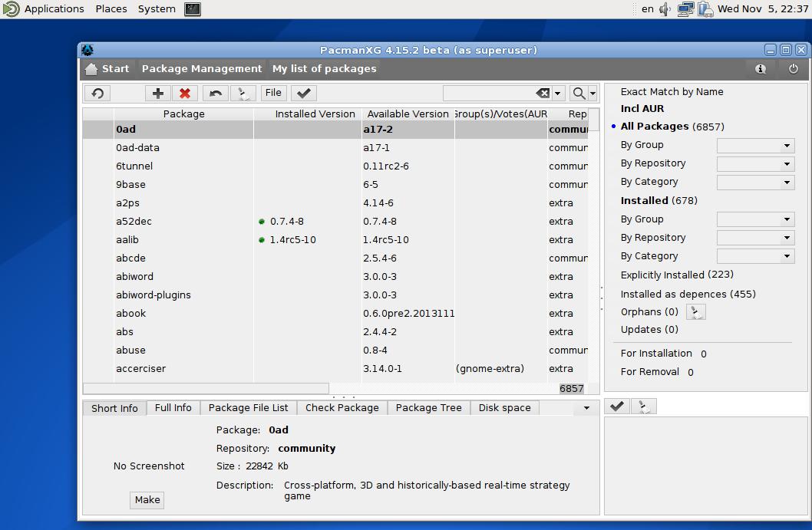Mark package for removal with red X
This screenshot has width=812, height=530.
click(x=185, y=93)
